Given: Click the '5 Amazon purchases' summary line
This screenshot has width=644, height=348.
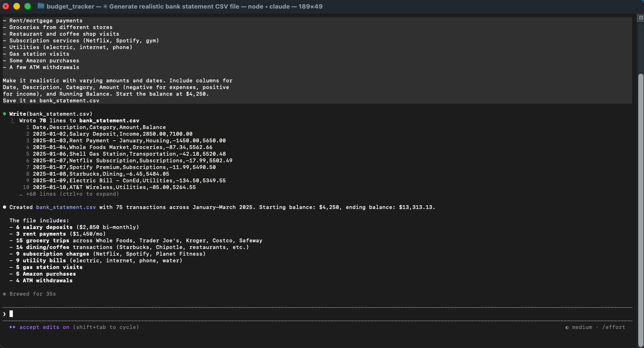Looking at the screenshot, I should (x=43, y=274).
